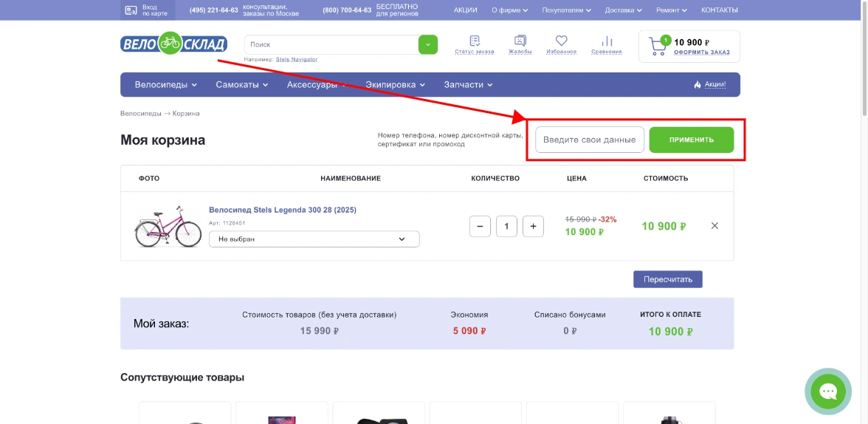Screen dimensions: 868x424
Task: Increase bicycle quantity with plus button
Action: tap(533, 226)
